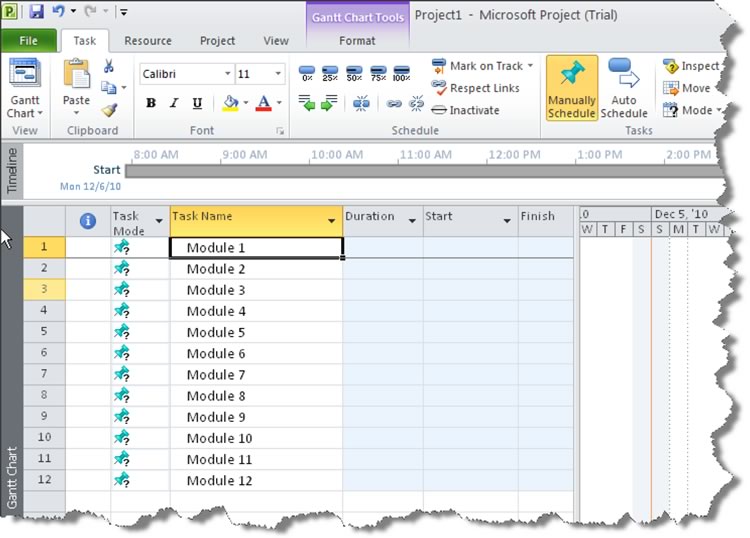This screenshot has width=750, height=538.
Task: Toggle Italic text formatting
Action: (x=174, y=103)
